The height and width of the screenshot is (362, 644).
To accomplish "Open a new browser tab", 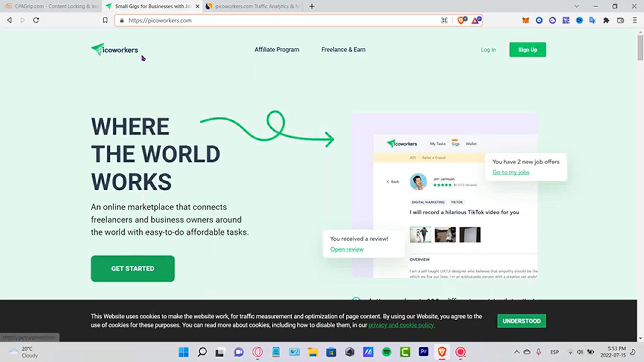I will (312, 6).
